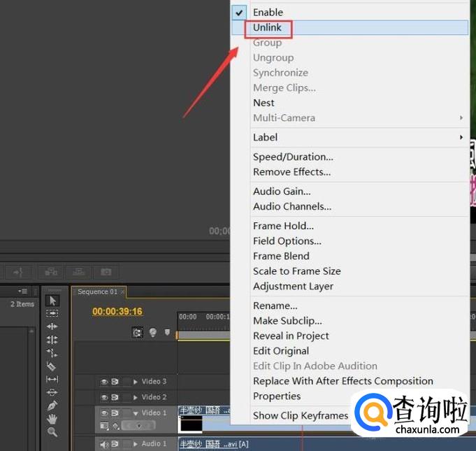The width and height of the screenshot is (476, 451).
Task: Select the Track Select tool
Action: [x=52, y=313]
